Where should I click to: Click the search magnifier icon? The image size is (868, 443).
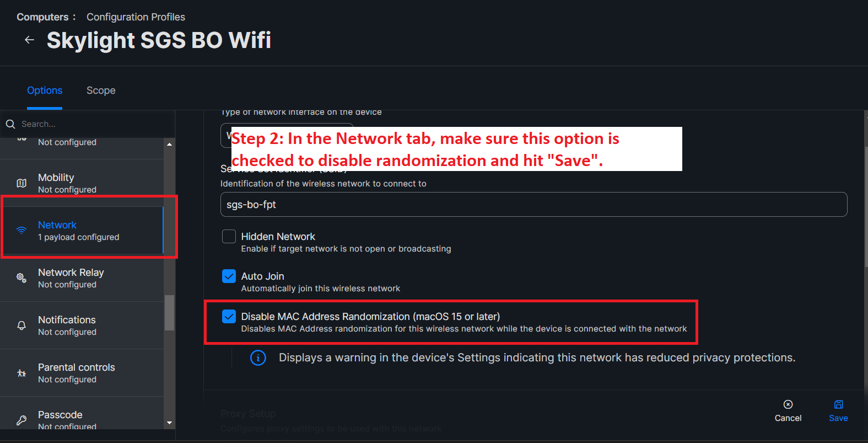[10, 124]
